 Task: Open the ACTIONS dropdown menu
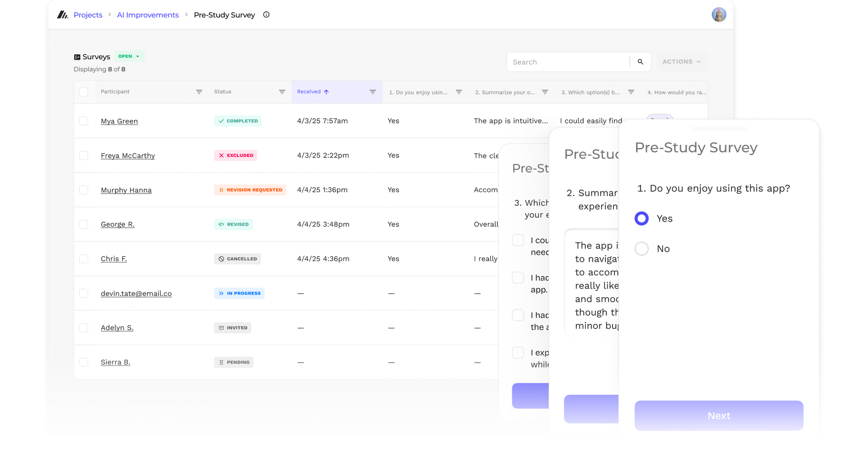tap(681, 62)
